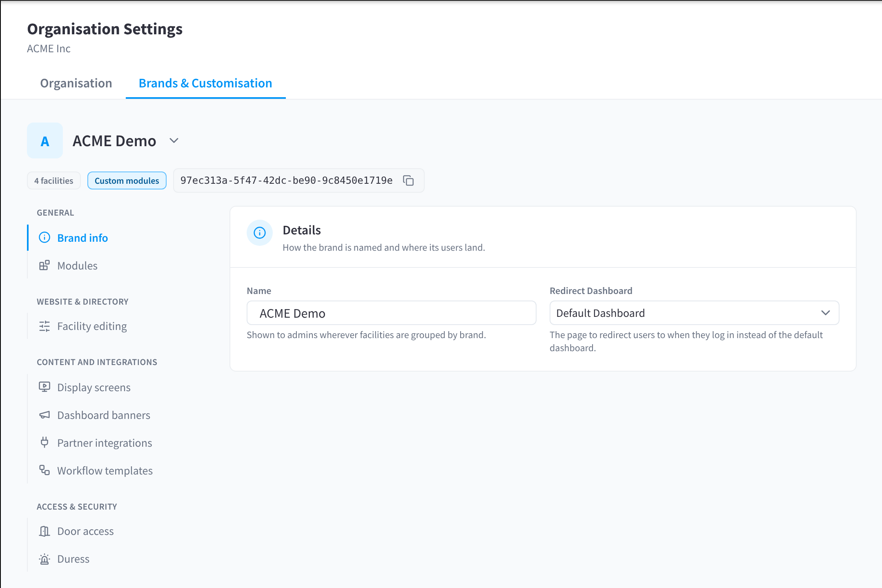Copy the brand ID to clipboard
This screenshot has width=882, height=588.
408,180
